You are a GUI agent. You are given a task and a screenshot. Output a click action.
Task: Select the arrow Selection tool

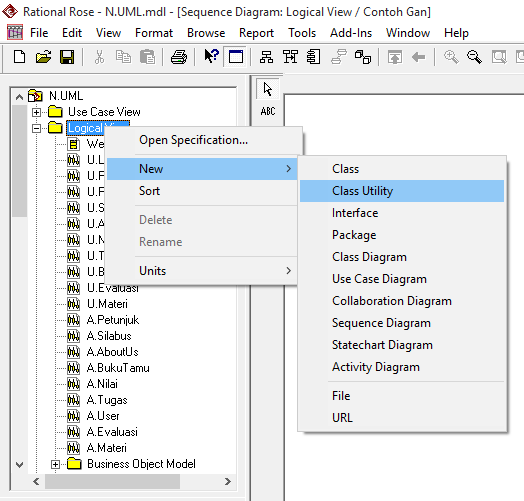tap(268, 89)
